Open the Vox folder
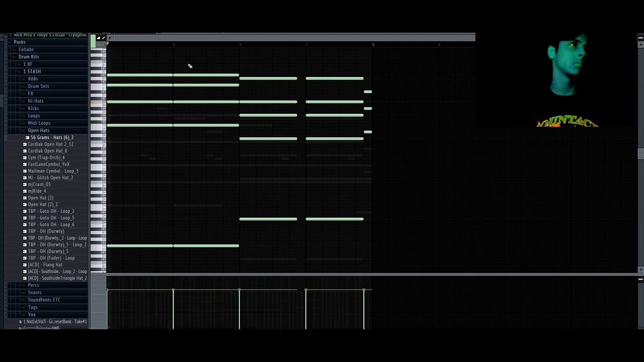The image size is (644, 362). (32, 315)
